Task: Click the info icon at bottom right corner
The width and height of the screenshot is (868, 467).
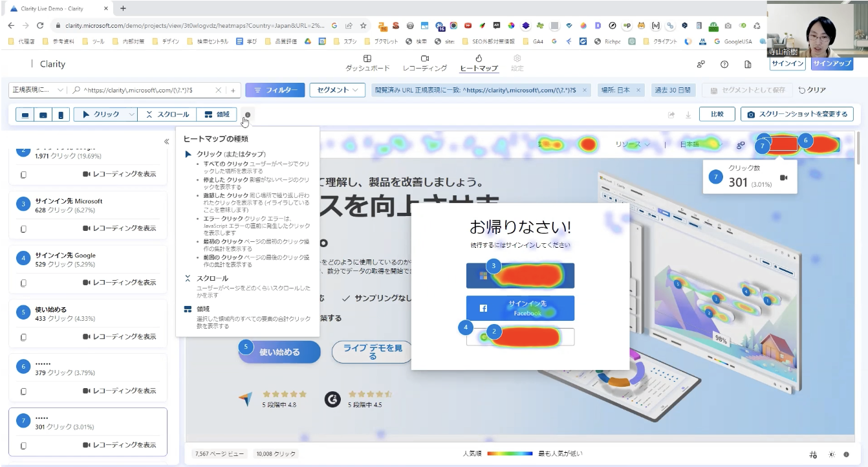Action: 846,455
